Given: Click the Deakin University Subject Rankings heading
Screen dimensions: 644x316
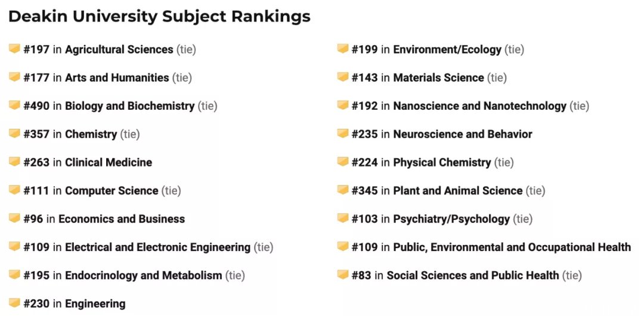Looking at the screenshot, I should click(159, 17).
